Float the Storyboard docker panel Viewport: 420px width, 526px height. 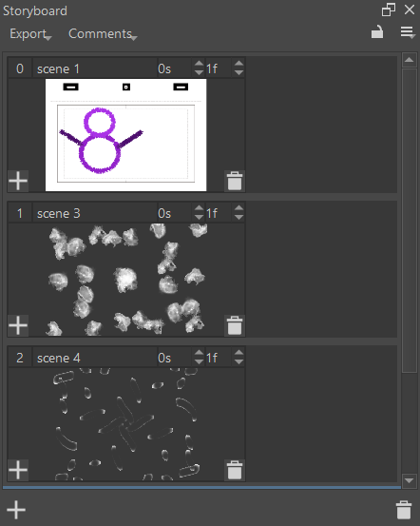click(389, 10)
